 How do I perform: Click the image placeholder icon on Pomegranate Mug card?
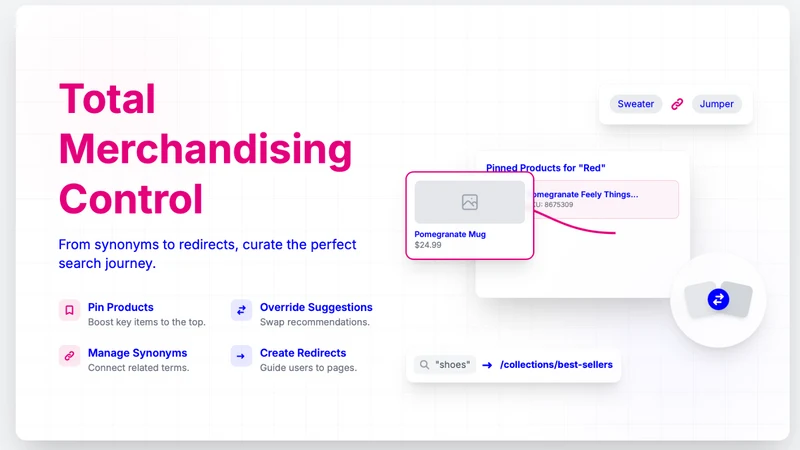point(470,202)
